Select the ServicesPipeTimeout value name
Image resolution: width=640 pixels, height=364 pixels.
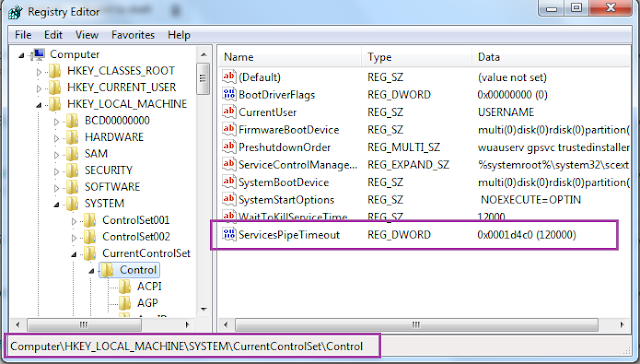(x=289, y=235)
